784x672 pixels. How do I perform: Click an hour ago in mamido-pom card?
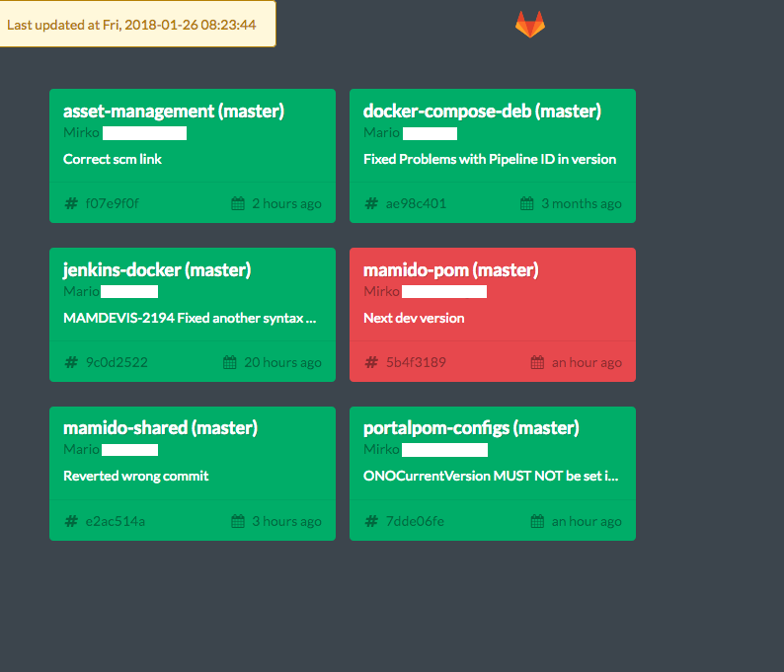click(587, 362)
